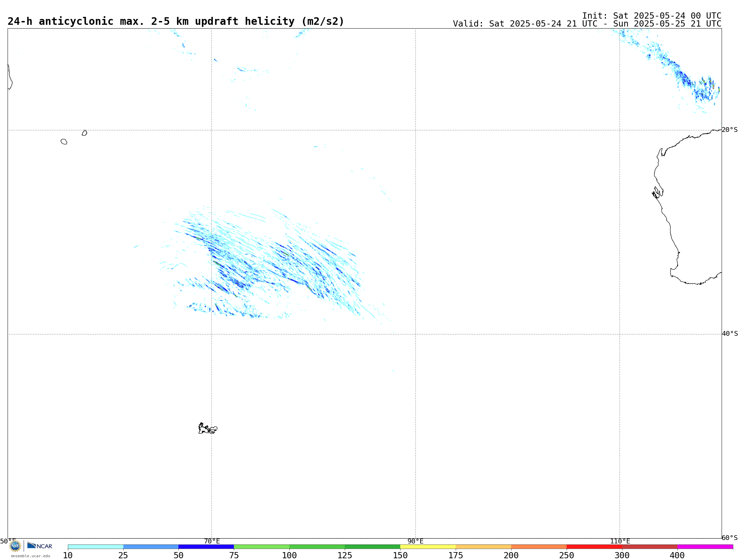Click the 40°S latitude label
This screenshot has width=744, height=560.
point(730,334)
